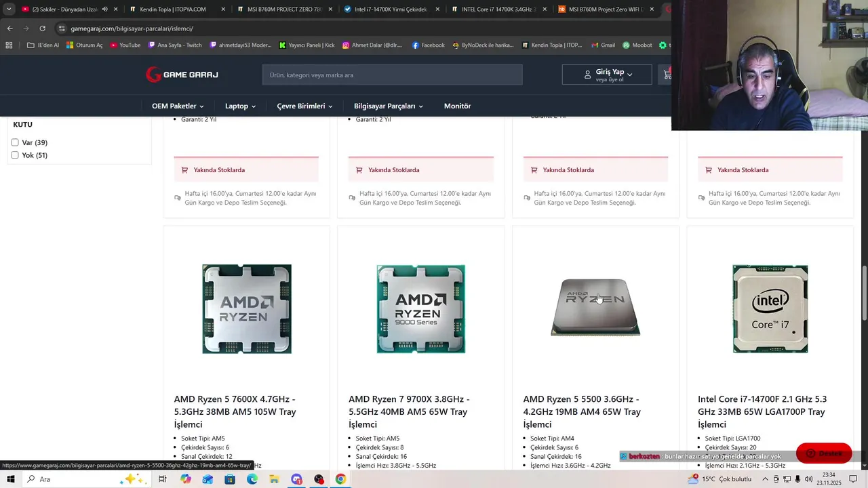Open the YouTube bookmark
868x488 pixels.
(x=125, y=45)
